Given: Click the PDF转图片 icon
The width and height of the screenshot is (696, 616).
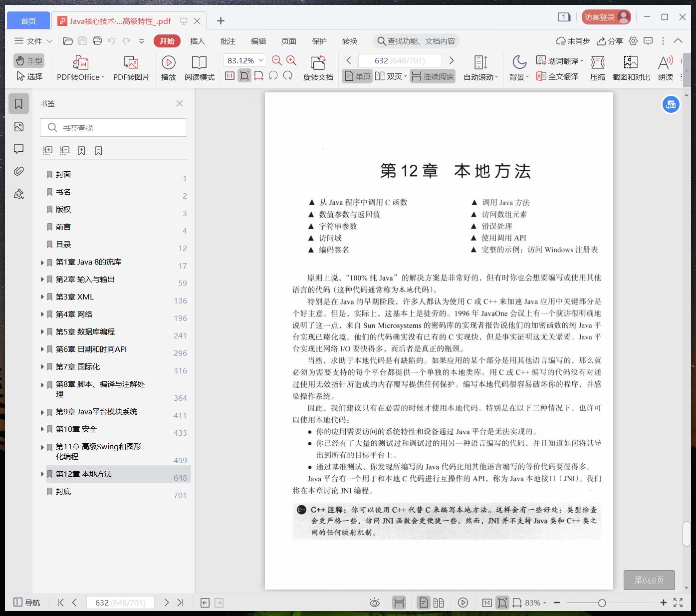Looking at the screenshot, I should (x=131, y=68).
